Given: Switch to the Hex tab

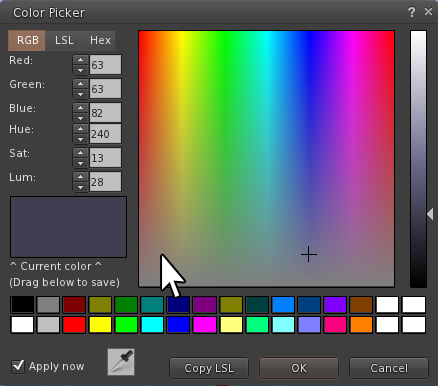Looking at the screenshot, I should 100,40.
